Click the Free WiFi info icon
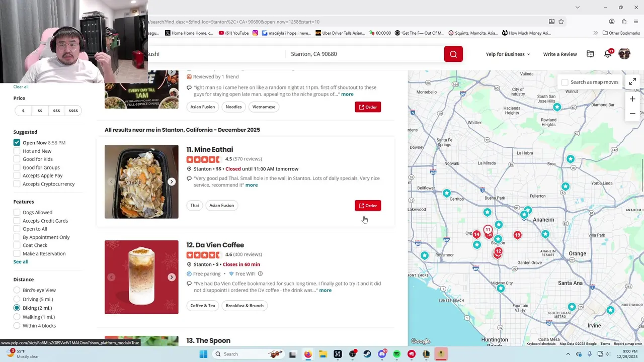This screenshot has width=644, height=362. 260,274
